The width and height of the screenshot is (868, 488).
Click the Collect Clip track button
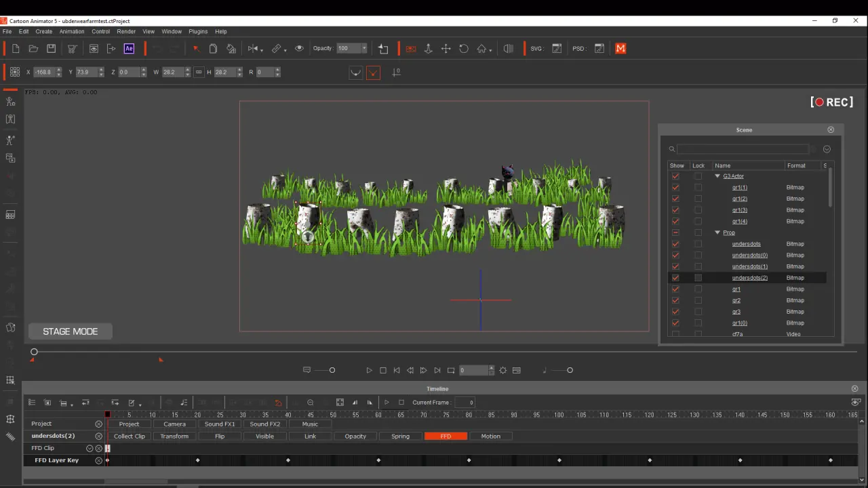[129, 436]
